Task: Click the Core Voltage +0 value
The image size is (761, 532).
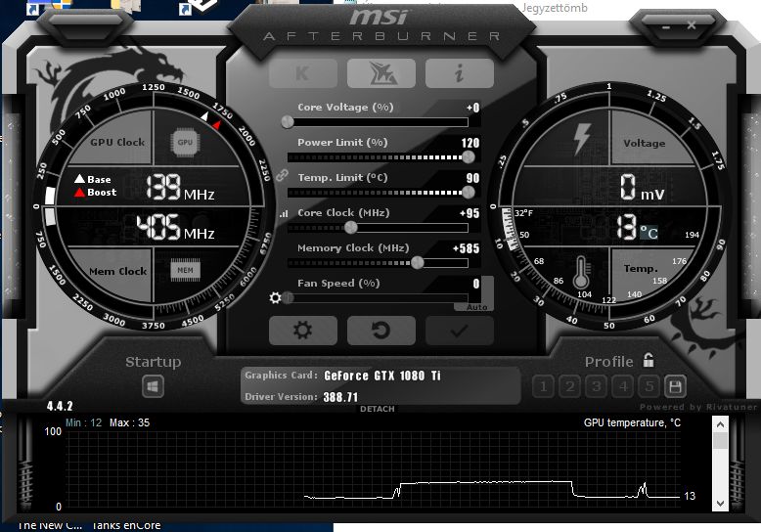Action: click(x=472, y=108)
